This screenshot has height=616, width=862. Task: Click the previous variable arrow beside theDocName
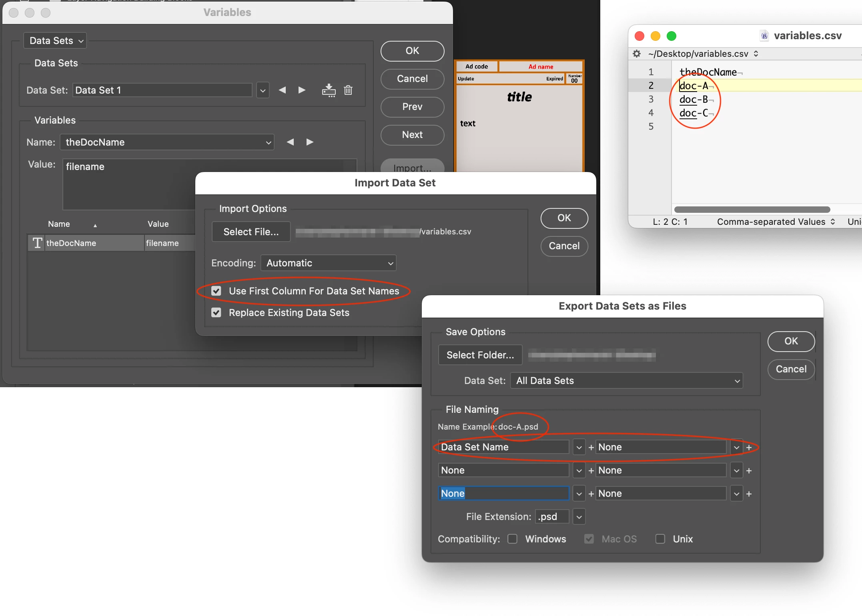[x=290, y=142]
